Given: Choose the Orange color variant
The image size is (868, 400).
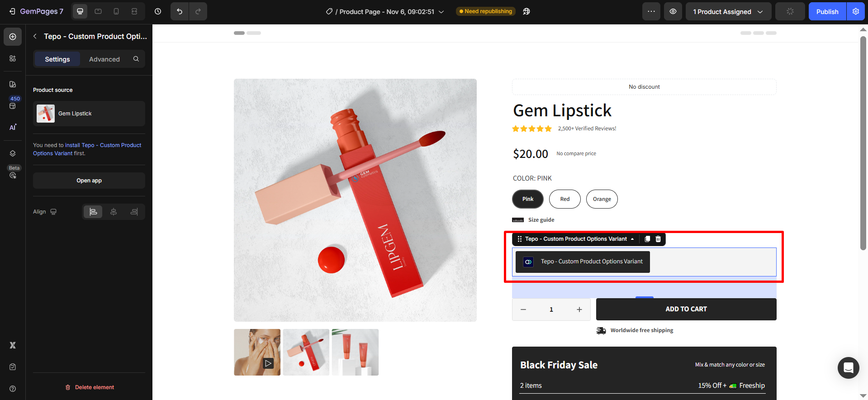Looking at the screenshot, I should coord(602,199).
